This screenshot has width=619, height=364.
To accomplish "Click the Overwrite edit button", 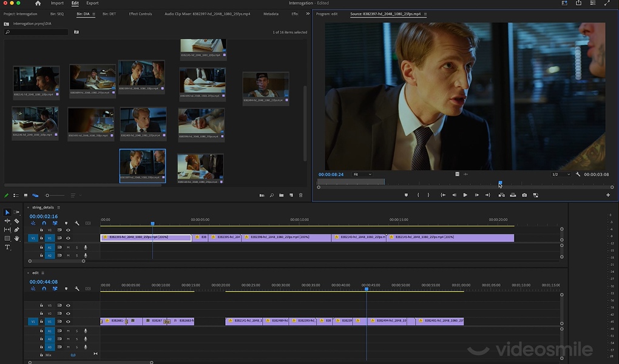I will pos(513,195).
